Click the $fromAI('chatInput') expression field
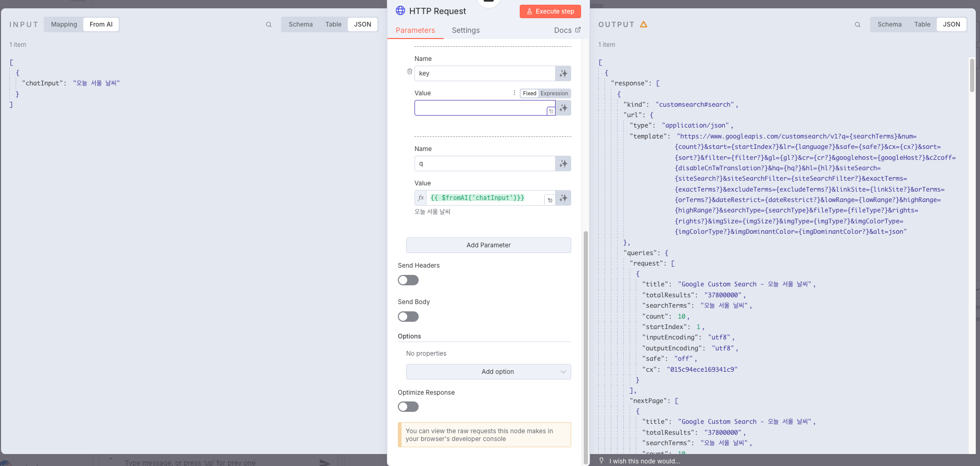The image size is (980, 466). [485, 198]
